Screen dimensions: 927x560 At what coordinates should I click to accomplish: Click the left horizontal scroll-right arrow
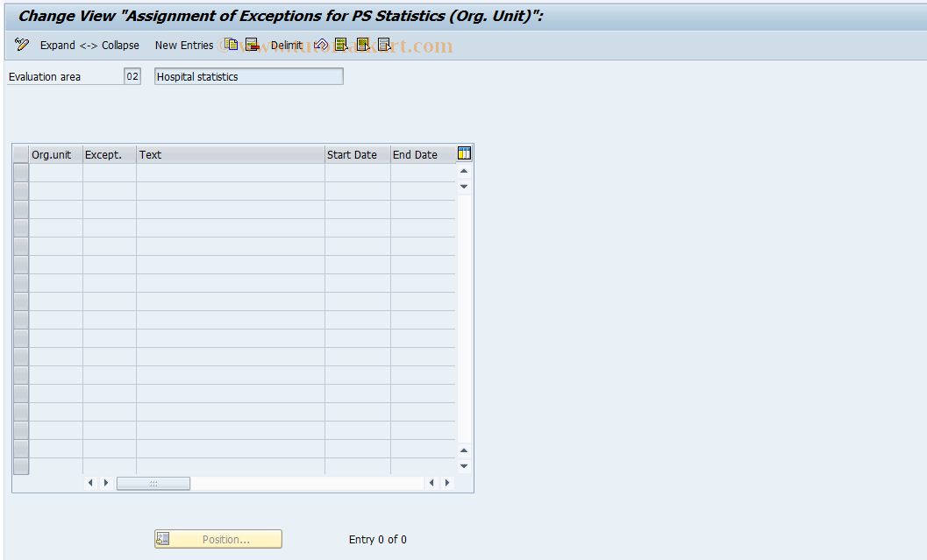coord(106,483)
